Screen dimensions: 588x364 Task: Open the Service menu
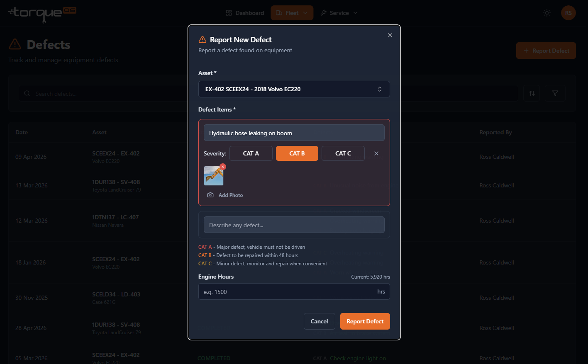[x=339, y=13]
